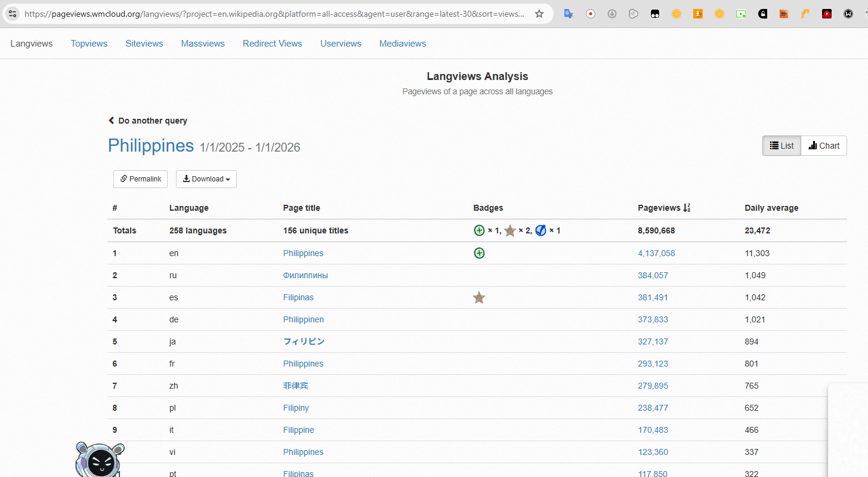Click the 258 languages total
Screen dimensions: 868x477
[x=198, y=230]
